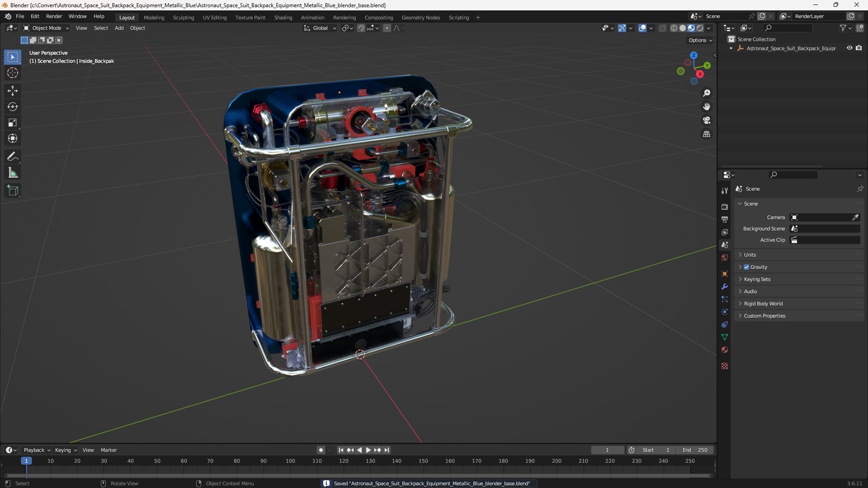868x488 pixels.
Task: Choose the Select Box tool
Action: point(13,57)
